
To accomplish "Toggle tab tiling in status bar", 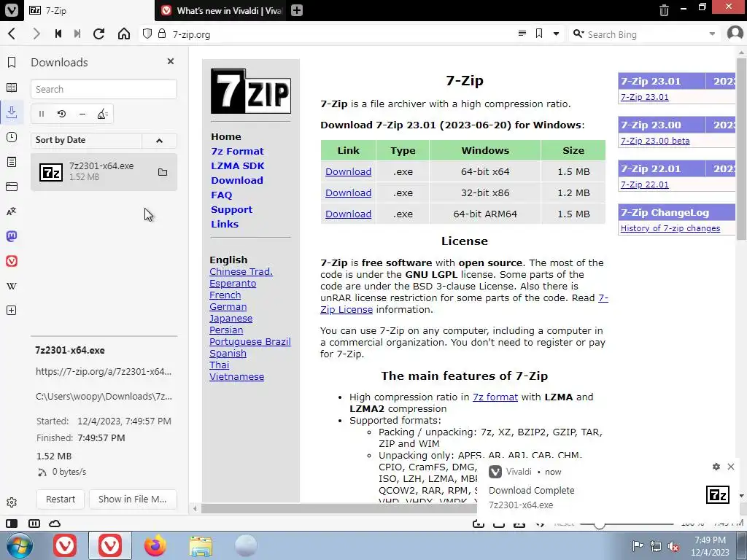I will click(x=34, y=524).
